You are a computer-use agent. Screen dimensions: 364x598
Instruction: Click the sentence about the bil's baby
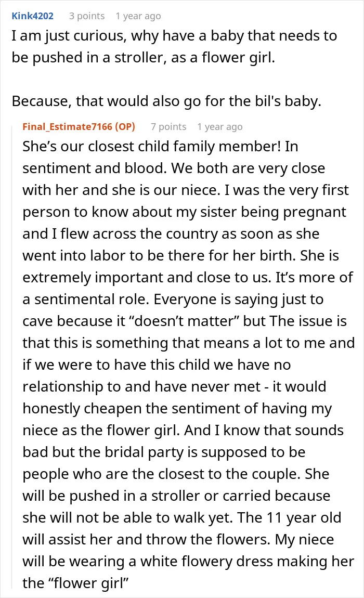(x=166, y=101)
